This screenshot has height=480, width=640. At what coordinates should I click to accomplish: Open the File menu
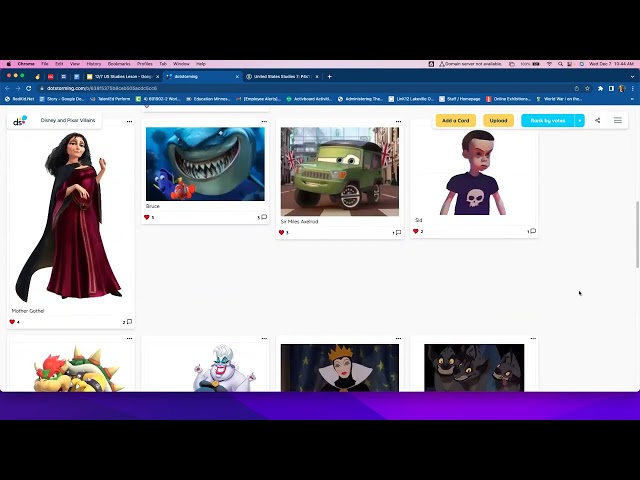pos(45,64)
